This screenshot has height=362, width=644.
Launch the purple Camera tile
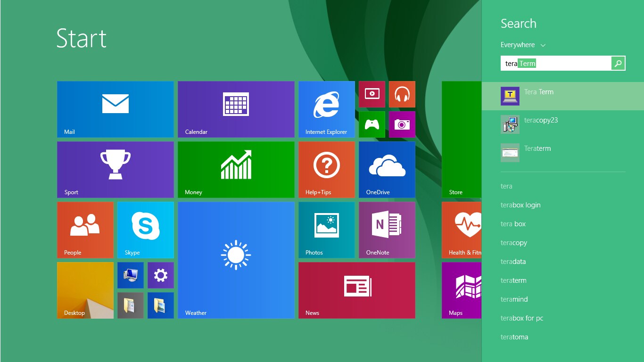pyautogui.click(x=402, y=124)
